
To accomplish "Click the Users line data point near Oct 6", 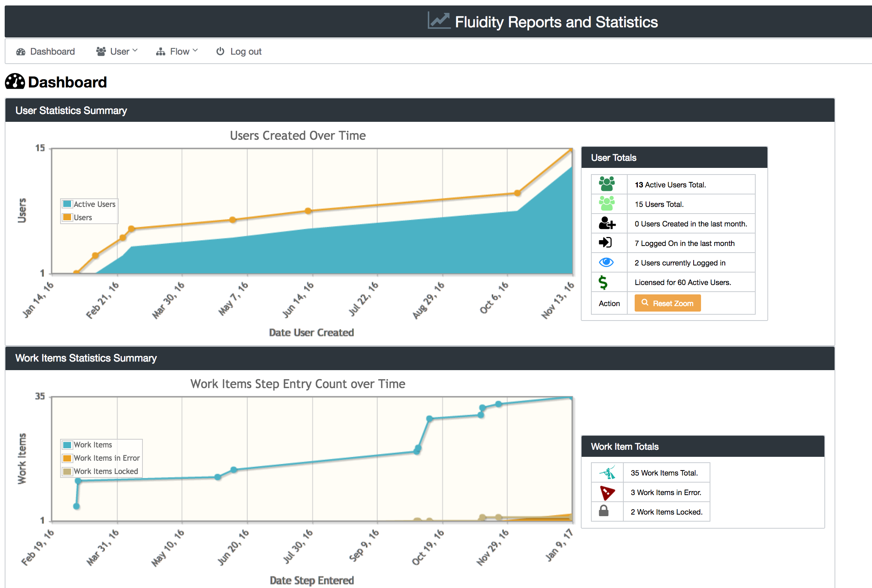I will 517,193.
